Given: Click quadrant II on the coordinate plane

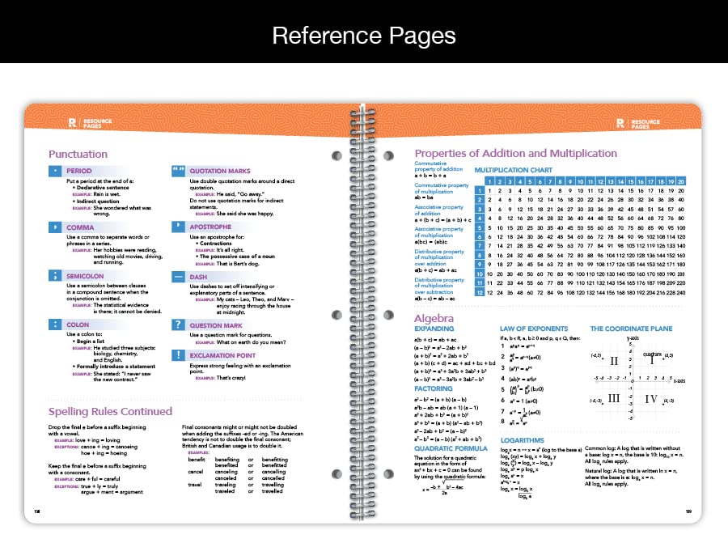Looking at the screenshot, I should click(614, 361).
